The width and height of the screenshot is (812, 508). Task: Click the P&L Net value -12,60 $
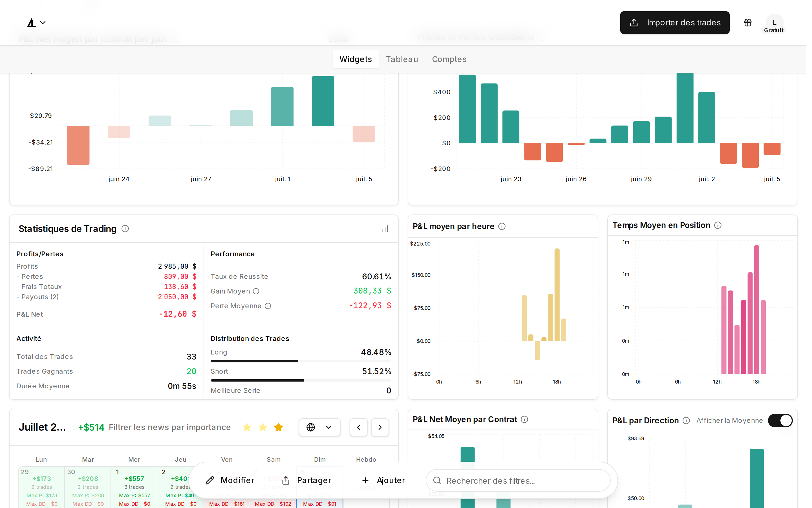click(178, 314)
